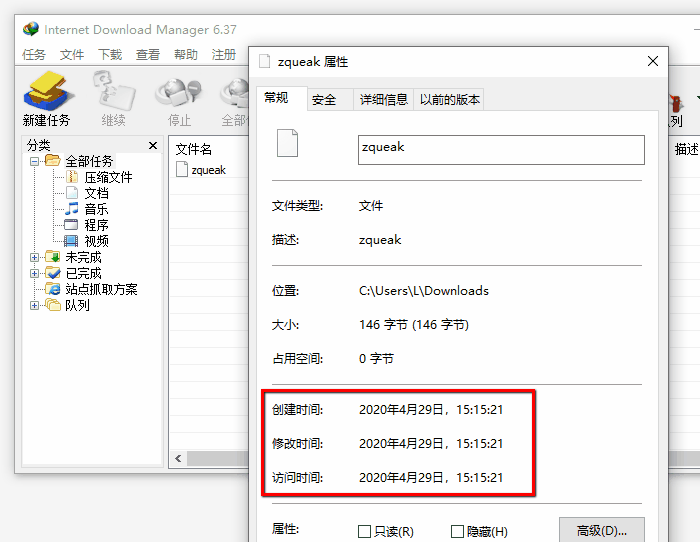
Task: Close the zqueak 属性 dialog
Action: [x=653, y=61]
